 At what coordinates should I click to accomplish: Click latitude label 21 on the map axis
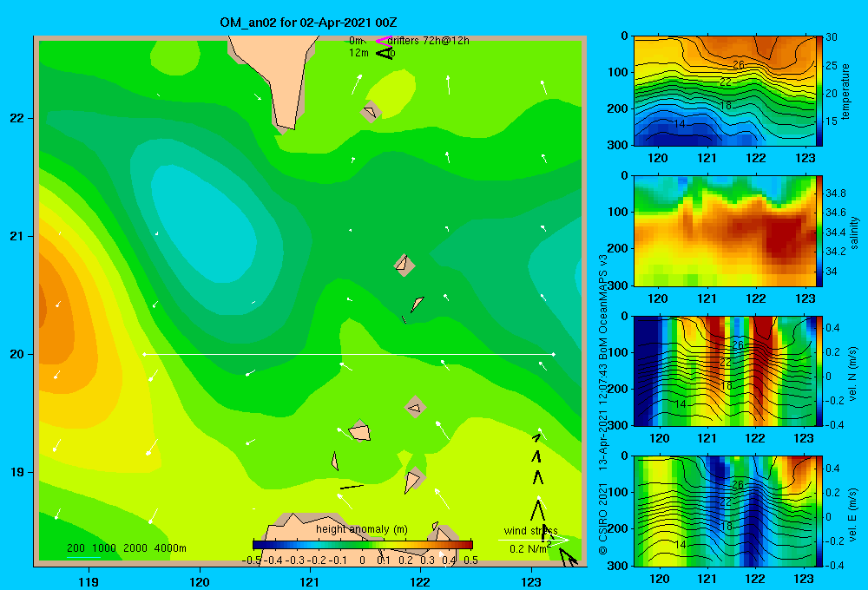click(17, 236)
